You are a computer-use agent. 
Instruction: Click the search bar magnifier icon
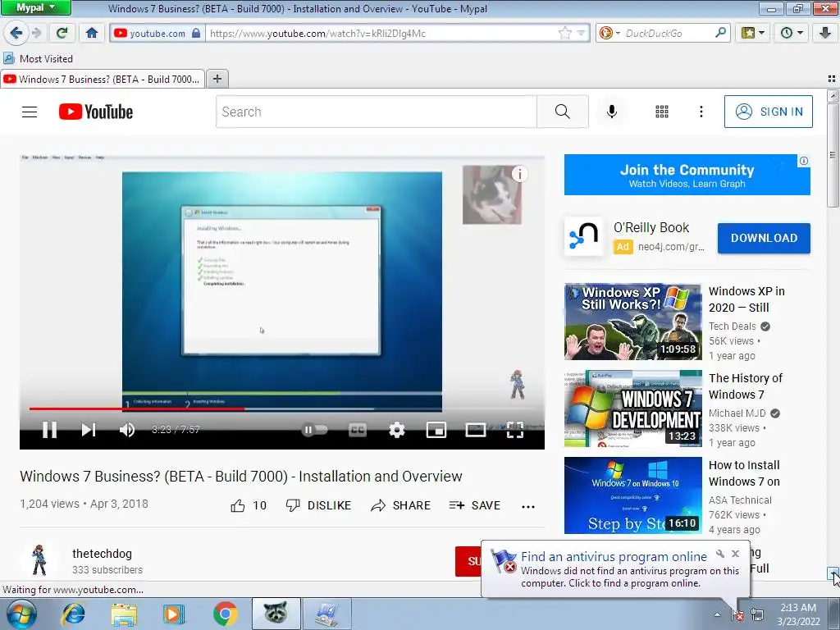click(720, 33)
